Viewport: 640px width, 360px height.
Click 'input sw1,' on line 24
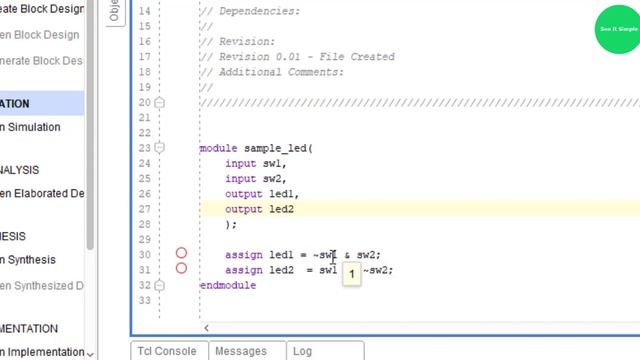click(256, 164)
